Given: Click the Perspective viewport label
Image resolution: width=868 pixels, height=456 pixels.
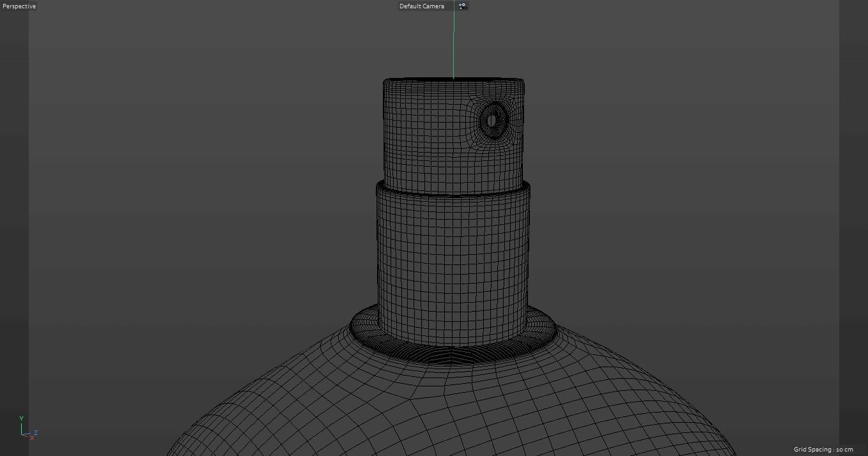Looking at the screenshot, I should click(x=19, y=6).
